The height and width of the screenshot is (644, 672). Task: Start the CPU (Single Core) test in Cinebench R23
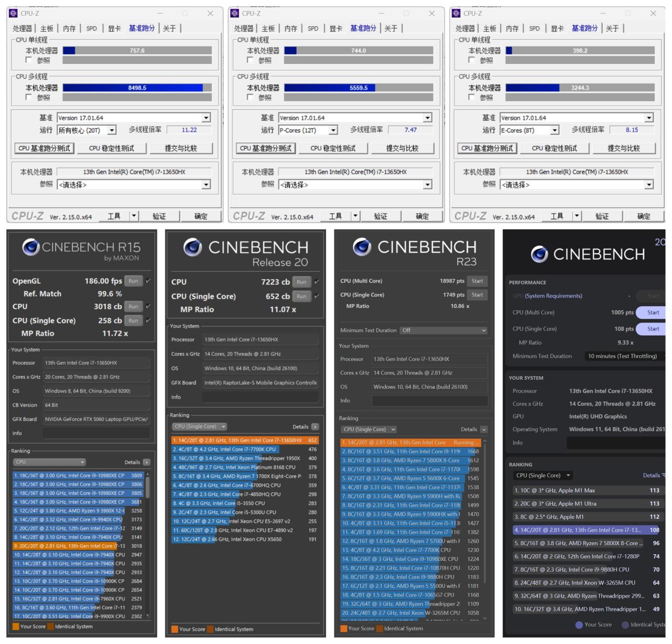[x=477, y=295]
